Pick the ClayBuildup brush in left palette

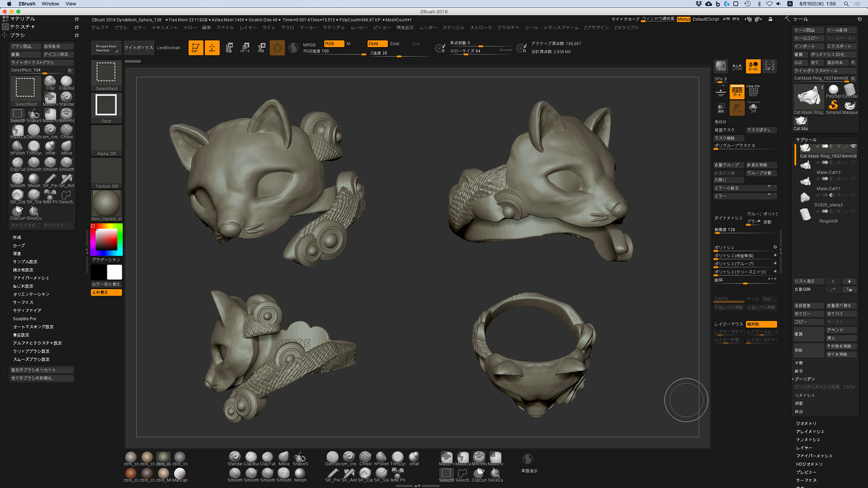point(66,83)
